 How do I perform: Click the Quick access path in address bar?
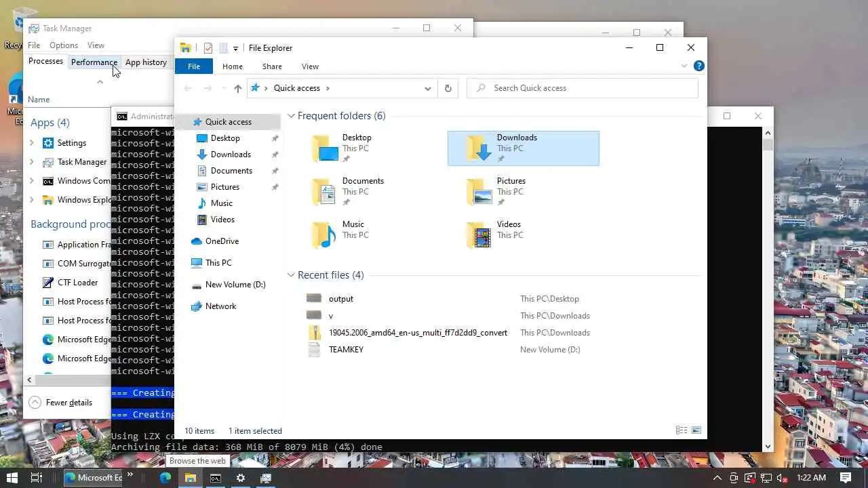(296, 88)
